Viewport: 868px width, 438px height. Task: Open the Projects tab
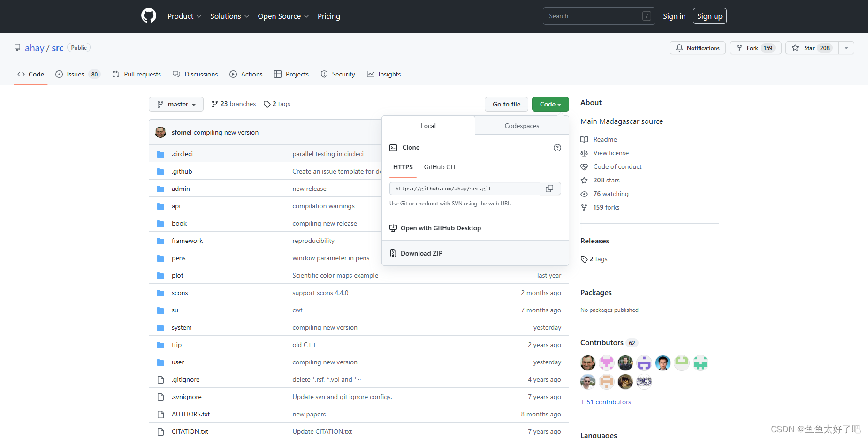[x=291, y=74]
